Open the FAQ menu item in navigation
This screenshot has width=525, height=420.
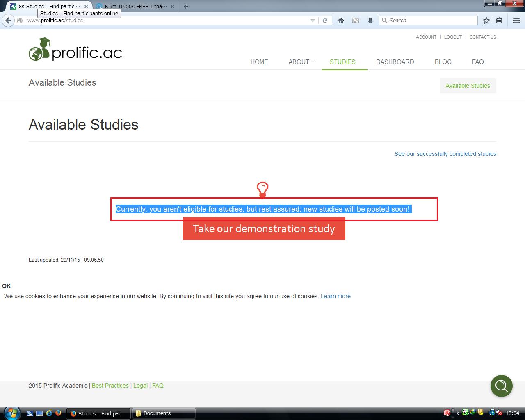coord(478,62)
